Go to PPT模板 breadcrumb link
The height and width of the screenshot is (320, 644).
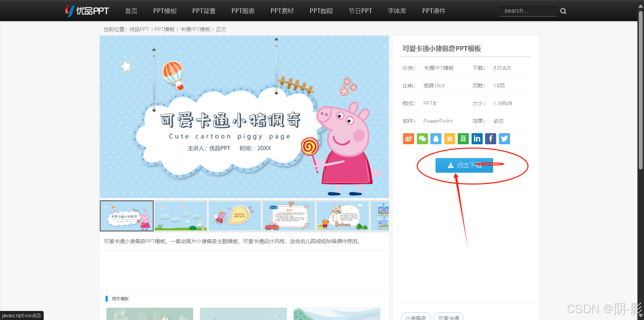165,29
